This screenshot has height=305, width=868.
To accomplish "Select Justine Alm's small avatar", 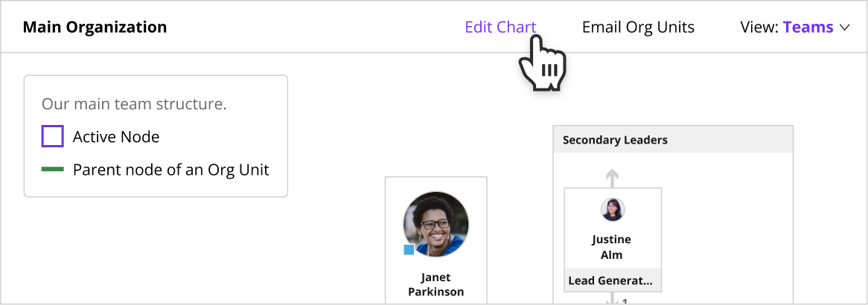I will coord(613,210).
